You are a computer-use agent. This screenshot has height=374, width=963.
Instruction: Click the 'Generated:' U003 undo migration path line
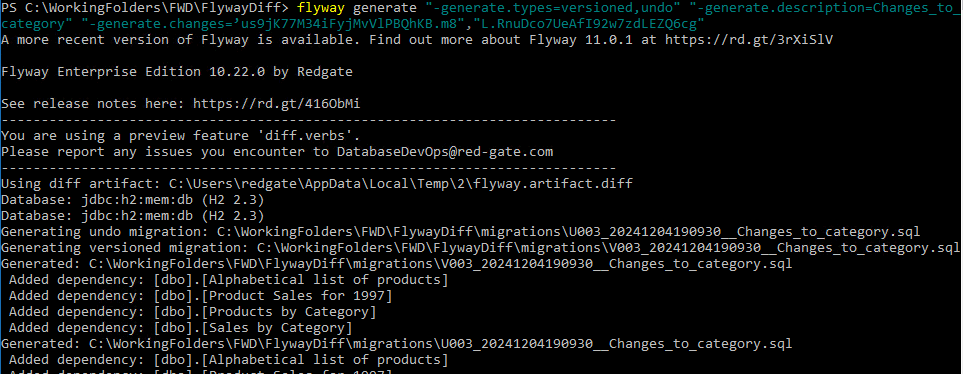point(397,343)
